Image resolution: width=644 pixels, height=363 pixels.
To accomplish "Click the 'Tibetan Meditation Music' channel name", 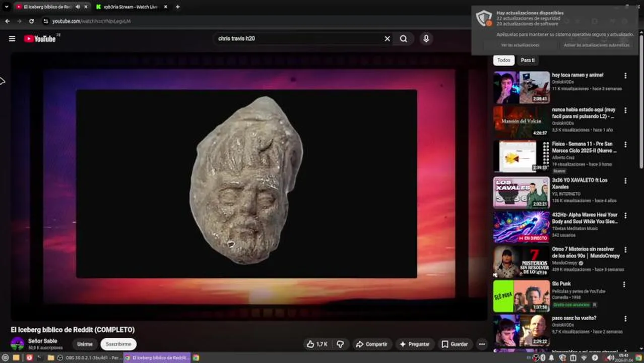I will point(575,228).
